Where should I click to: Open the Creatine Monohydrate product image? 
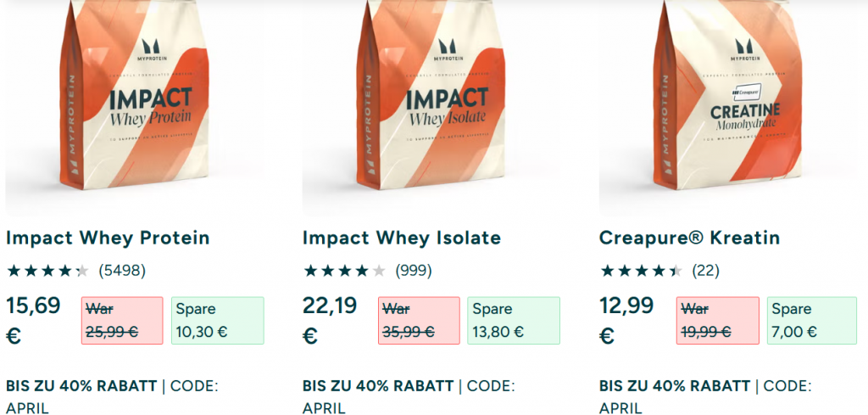tap(727, 106)
